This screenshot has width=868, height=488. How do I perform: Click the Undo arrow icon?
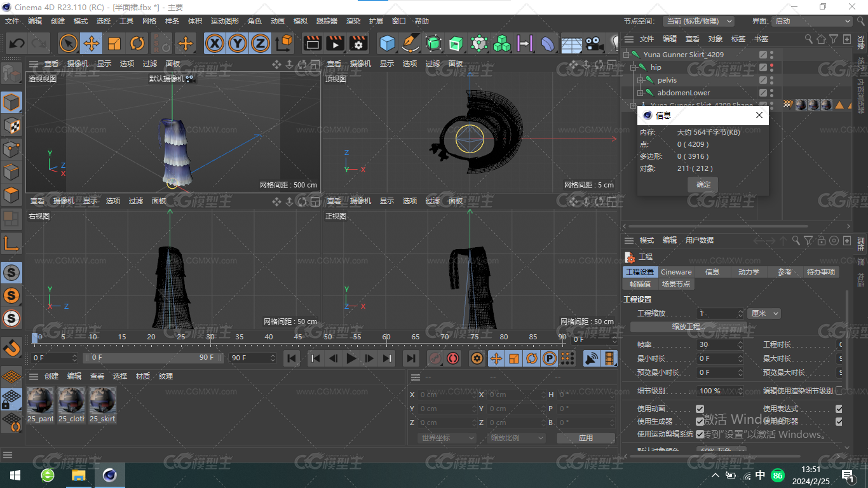pos(17,43)
